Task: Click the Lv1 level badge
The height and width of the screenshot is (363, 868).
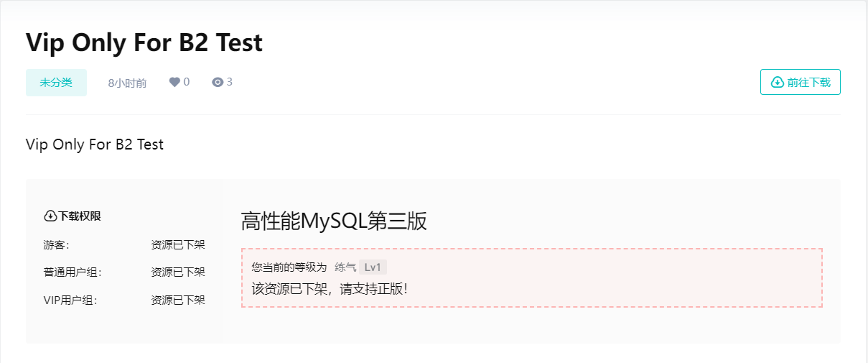Action: click(x=373, y=267)
